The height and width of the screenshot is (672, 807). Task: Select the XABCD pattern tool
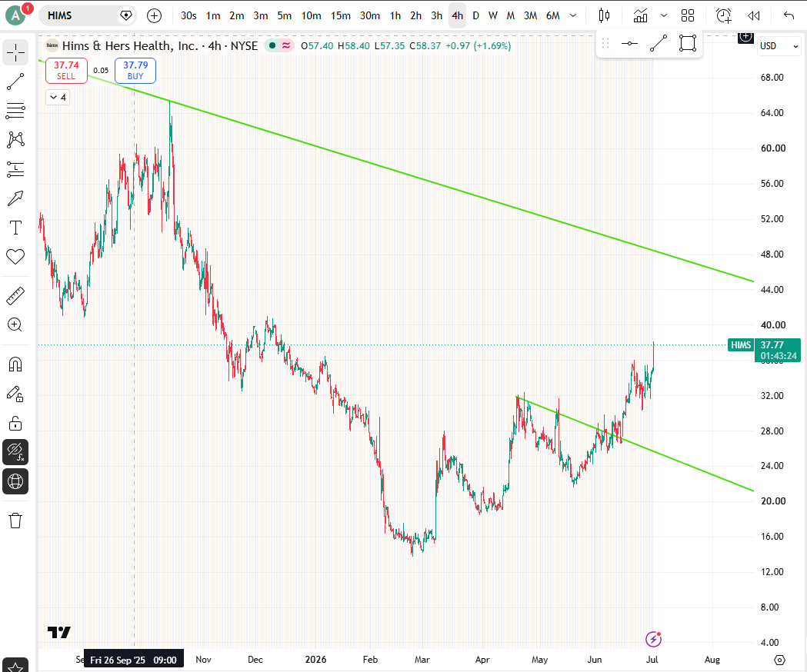[x=15, y=139]
